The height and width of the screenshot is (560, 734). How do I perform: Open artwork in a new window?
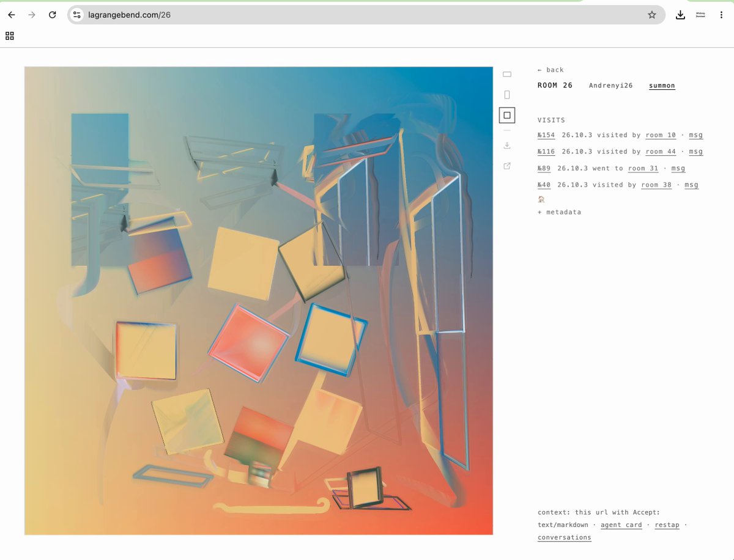[x=507, y=166]
